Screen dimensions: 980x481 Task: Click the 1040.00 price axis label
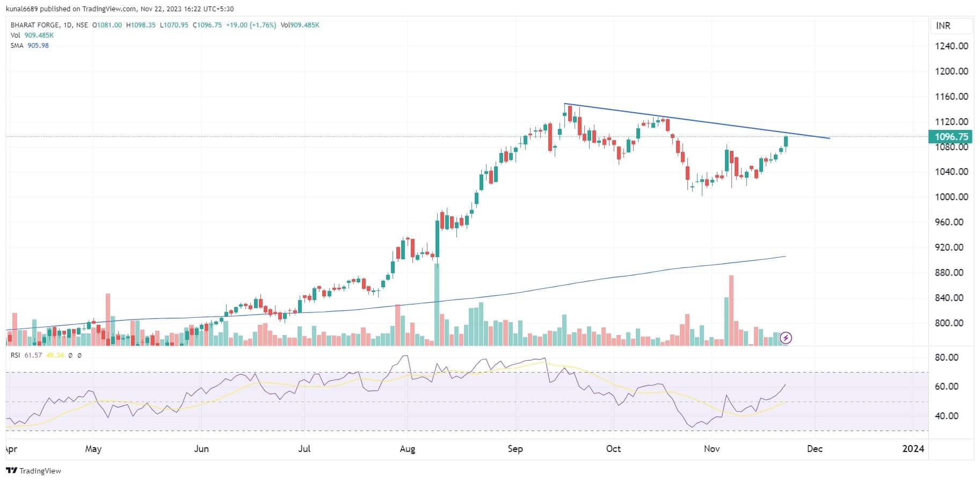coord(952,172)
